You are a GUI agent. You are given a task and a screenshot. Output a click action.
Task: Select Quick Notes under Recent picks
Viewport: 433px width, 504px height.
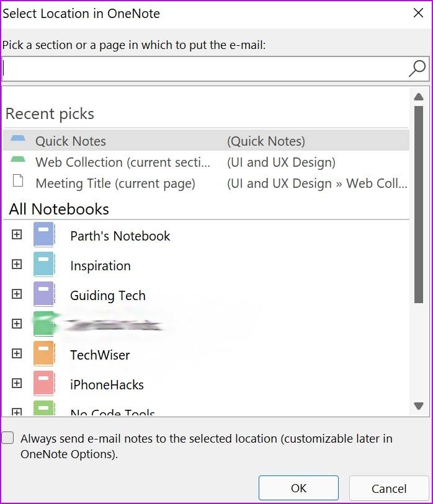coord(71,141)
